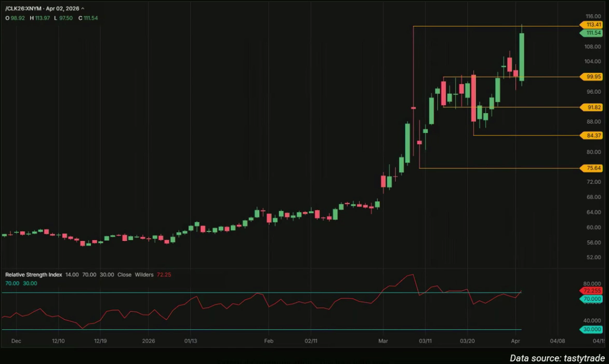
Task: Click the open value 98.92
Action: coord(18,18)
